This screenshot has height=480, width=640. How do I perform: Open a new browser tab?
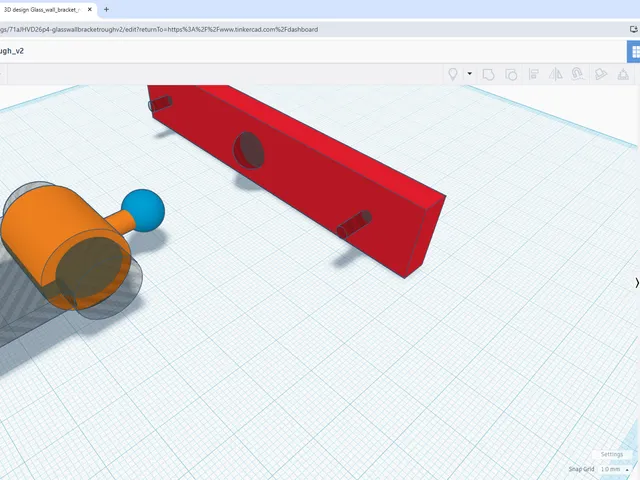(x=106, y=9)
